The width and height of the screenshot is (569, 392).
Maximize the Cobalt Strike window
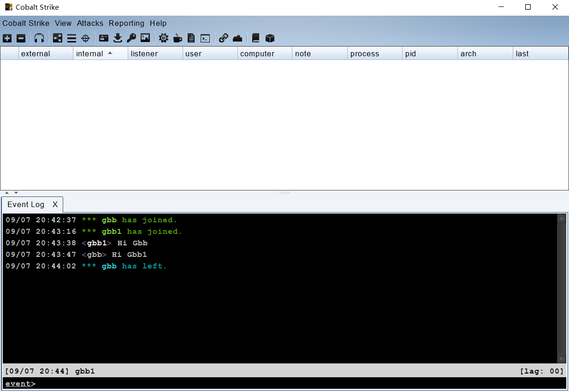[x=528, y=7]
